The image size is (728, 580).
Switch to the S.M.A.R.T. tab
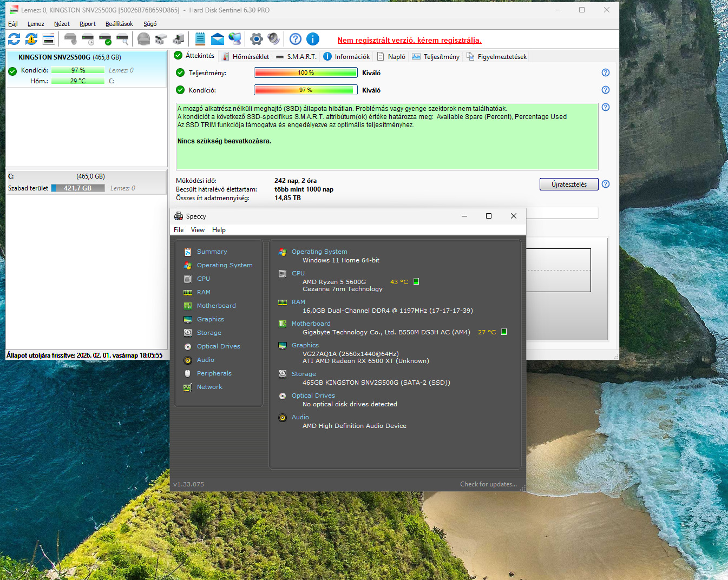297,56
